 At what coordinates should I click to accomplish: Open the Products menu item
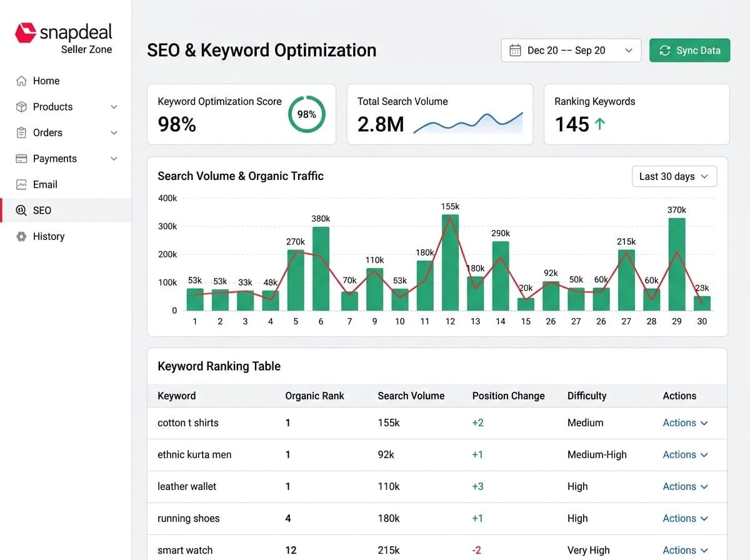[66, 107]
